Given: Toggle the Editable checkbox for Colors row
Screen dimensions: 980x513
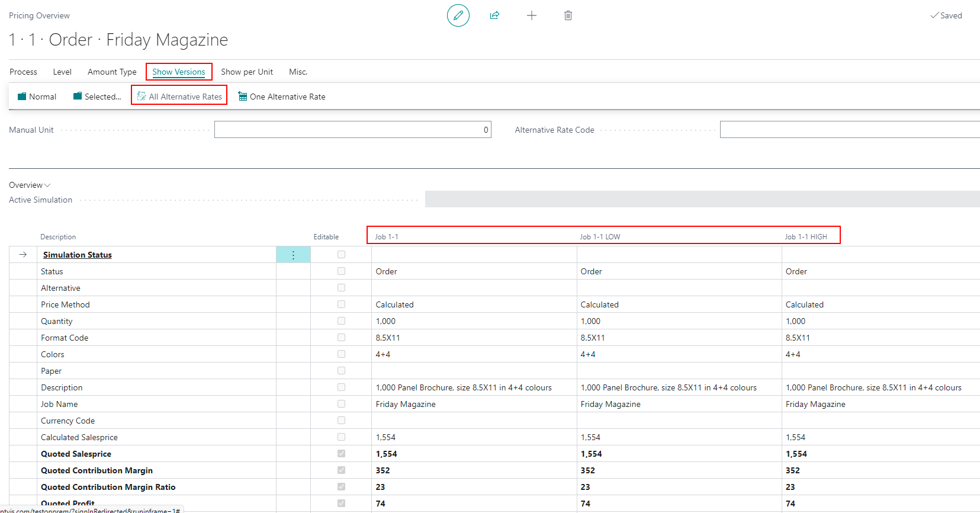Looking at the screenshot, I should click(341, 354).
